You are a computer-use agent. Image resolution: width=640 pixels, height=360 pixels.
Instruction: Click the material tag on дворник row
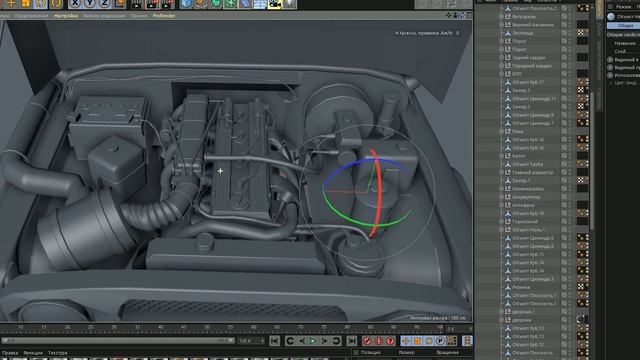(x=581, y=320)
